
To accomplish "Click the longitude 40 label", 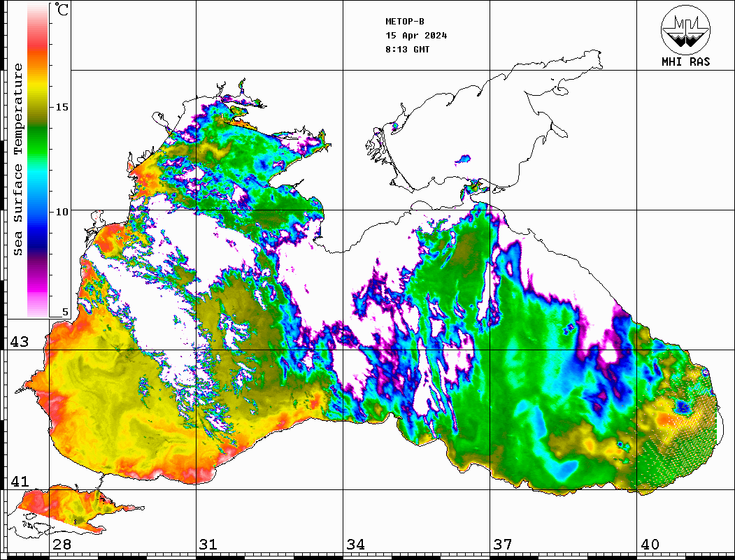I will [650, 545].
